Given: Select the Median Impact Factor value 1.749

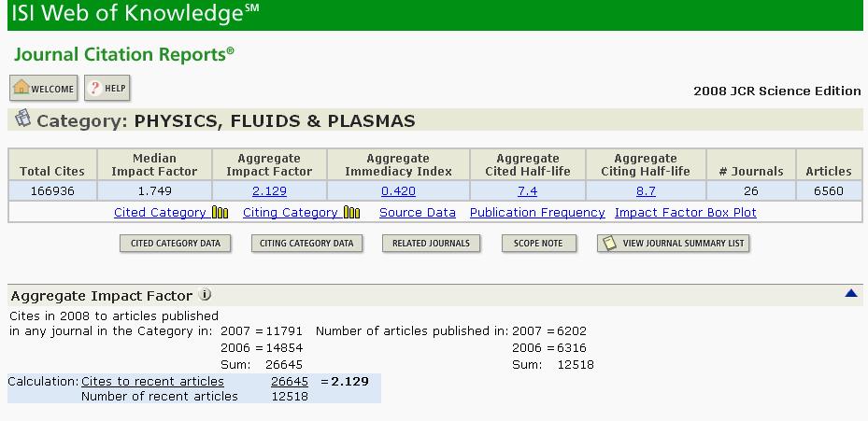Looking at the screenshot, I should 154,191.
